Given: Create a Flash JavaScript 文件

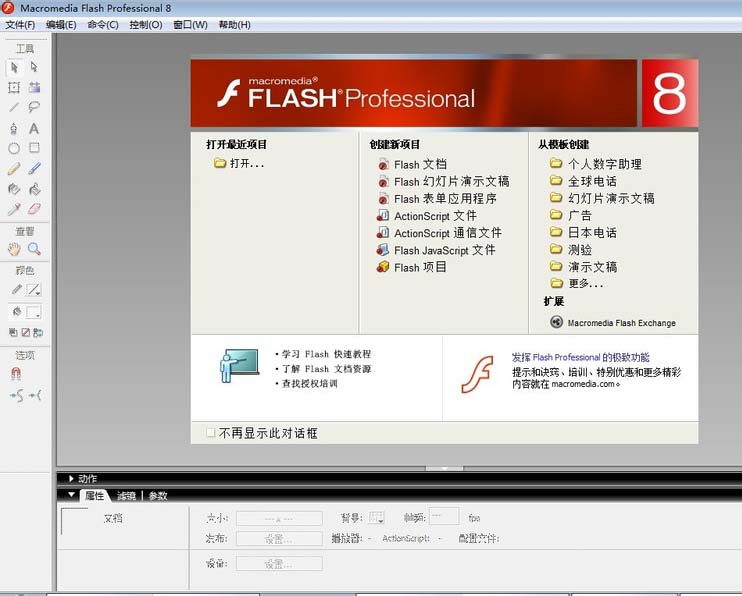Looking at the screenshot, I should tap(436, 250).
